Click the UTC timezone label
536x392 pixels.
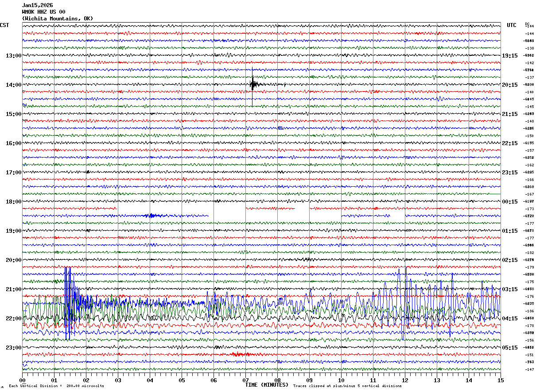tap(512, 25)
